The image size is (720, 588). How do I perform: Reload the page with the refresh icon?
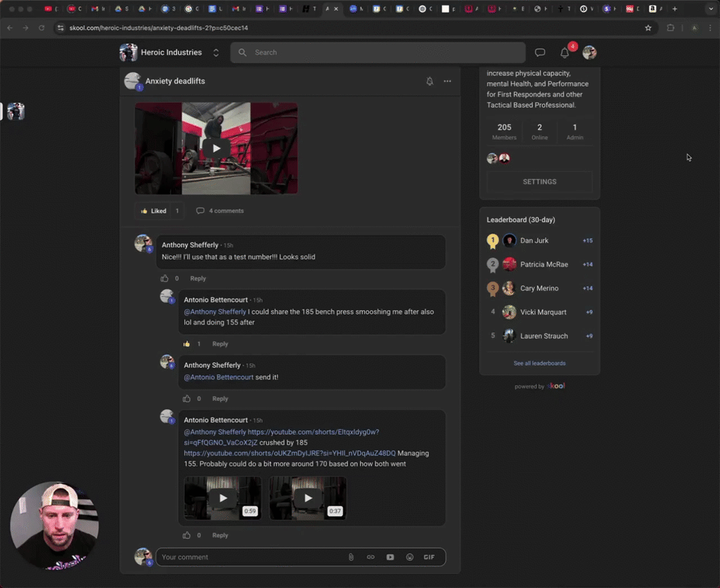(x=41, y=28)
